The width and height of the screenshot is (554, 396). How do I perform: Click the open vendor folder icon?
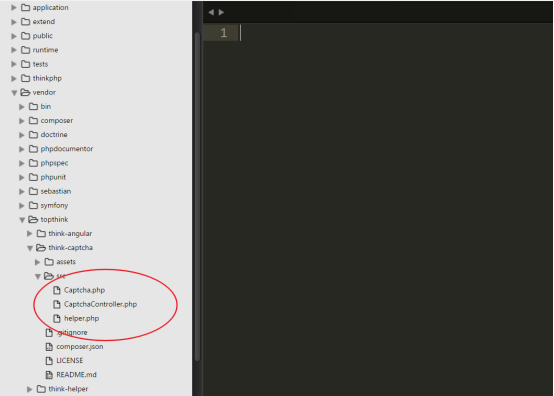click(x=25, y=92)
